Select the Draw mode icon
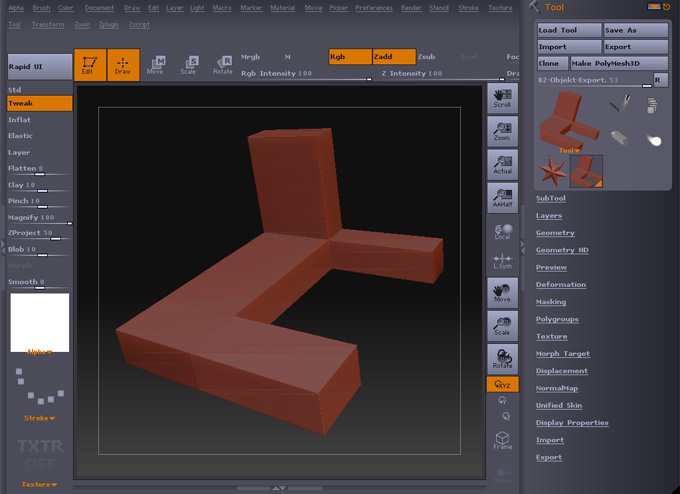Image resolution: width=680 pixels, height=494 pixels. click(123, 65)
